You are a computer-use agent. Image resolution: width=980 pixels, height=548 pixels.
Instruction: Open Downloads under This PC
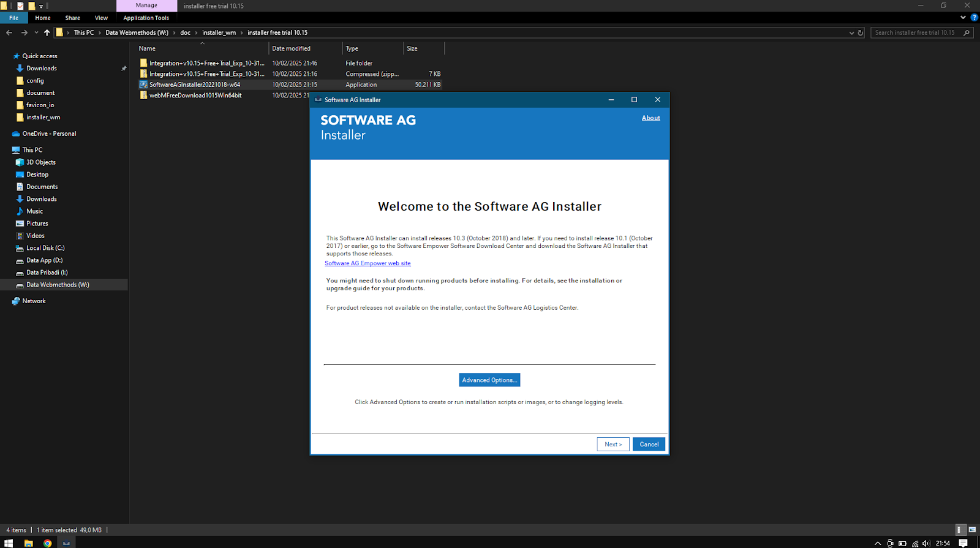(x=41, y=199)
